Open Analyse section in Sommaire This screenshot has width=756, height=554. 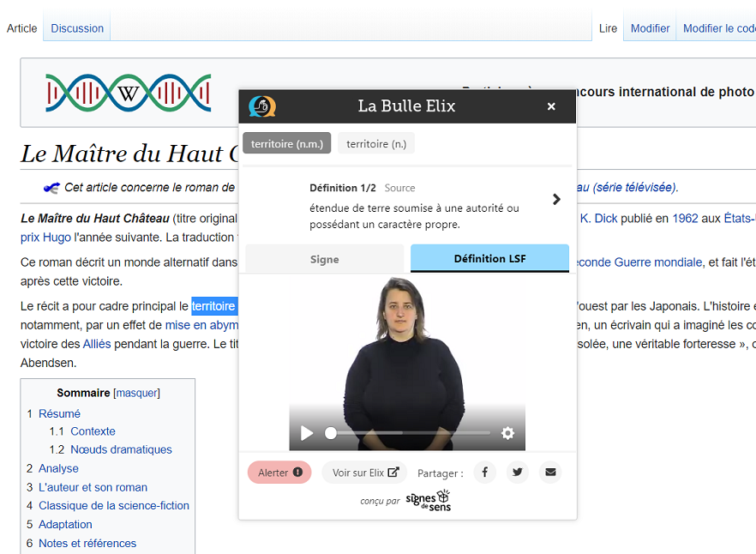point(58,468)
